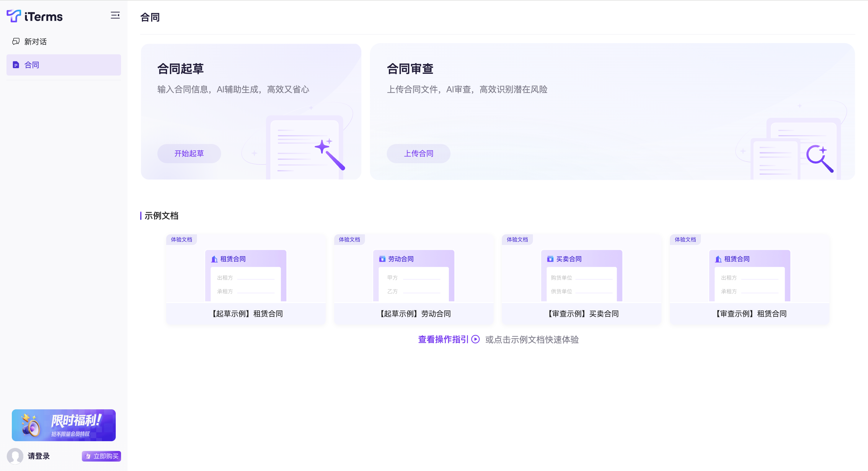Image resolution: width=868 pixels, height=471 pixels.
Task: Click the 开始起草 button
Action: point(189,154)
